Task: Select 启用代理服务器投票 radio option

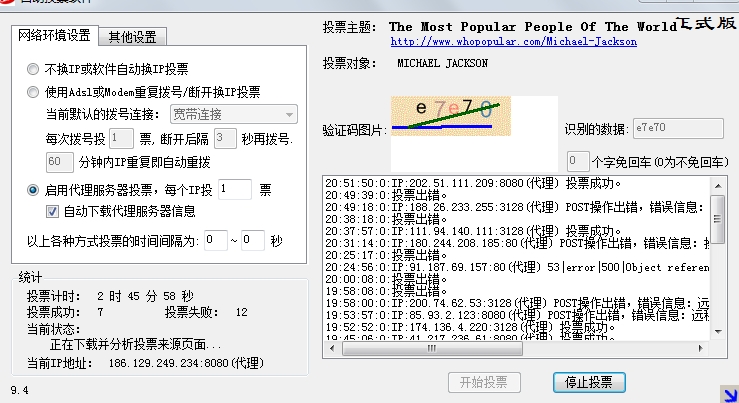Action: pos(33,190)
